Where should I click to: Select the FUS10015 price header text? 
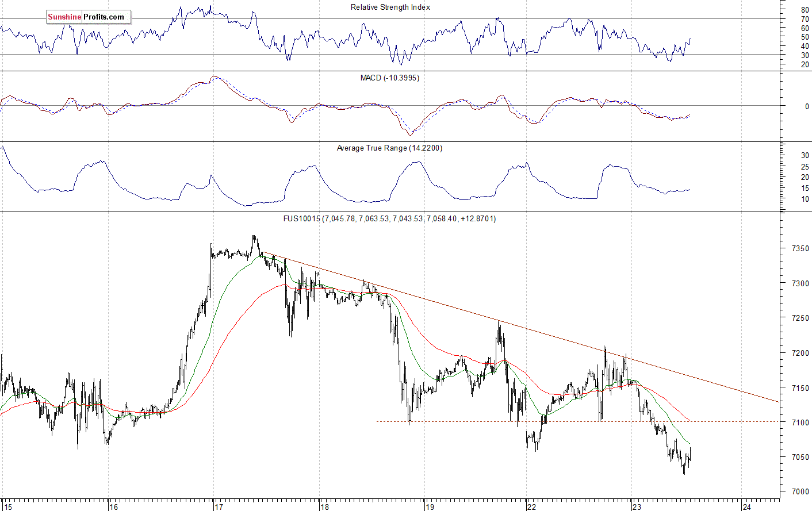[389, 218]
